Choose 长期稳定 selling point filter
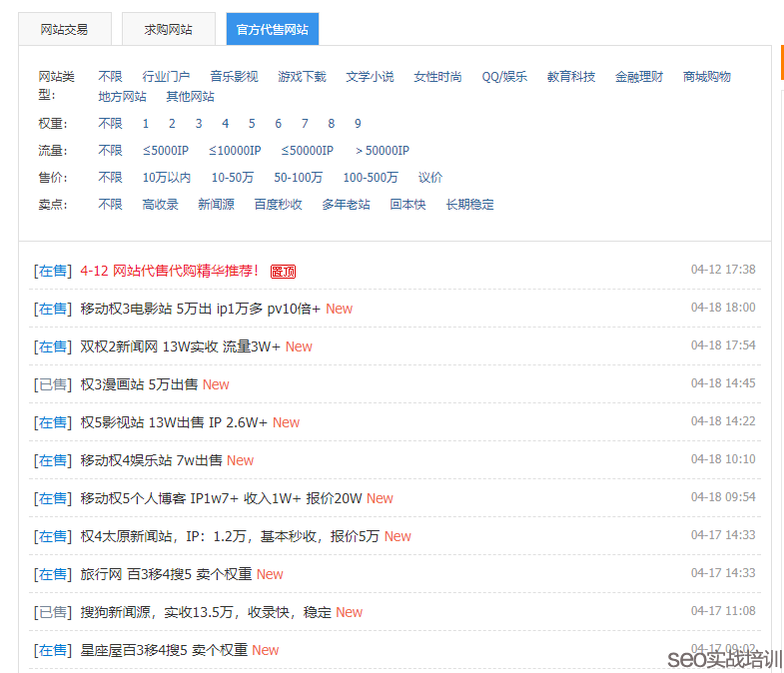This screenshot has width=784, height=673. 469,205
